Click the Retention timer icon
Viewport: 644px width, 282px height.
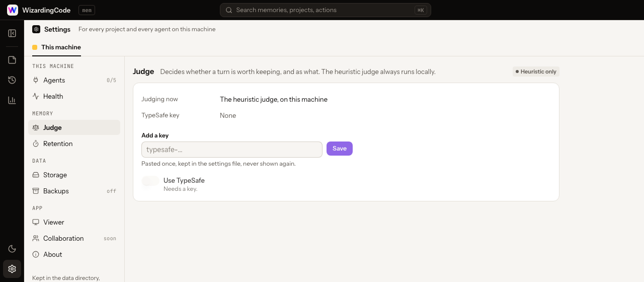click(x=36, y=144)
